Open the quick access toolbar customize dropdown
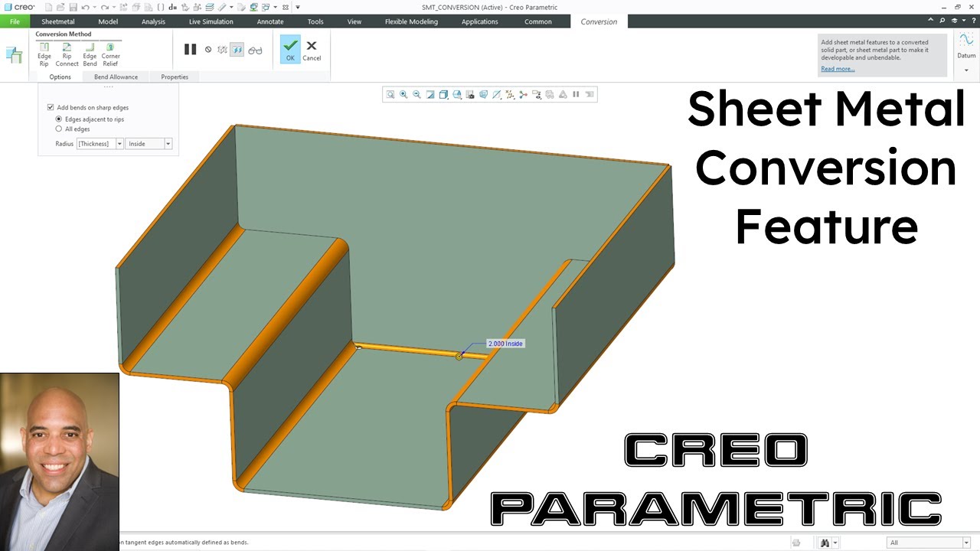Viewport: 980px width, 551px height. point(298,7)
